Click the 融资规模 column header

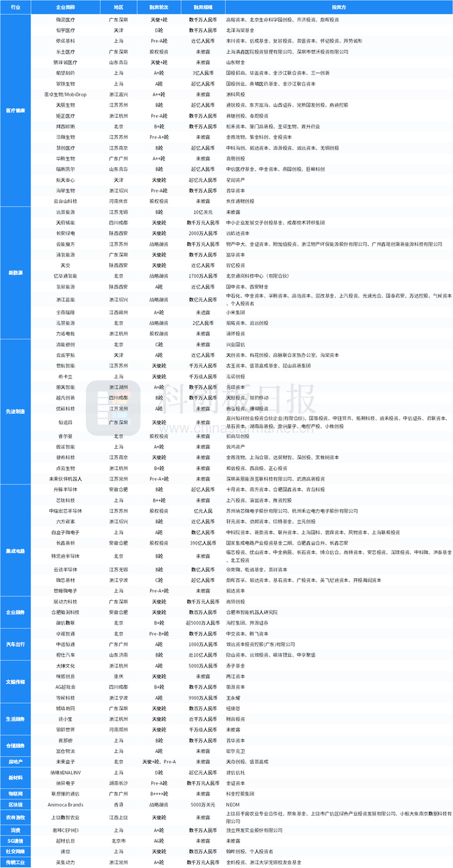coord(204,8)
